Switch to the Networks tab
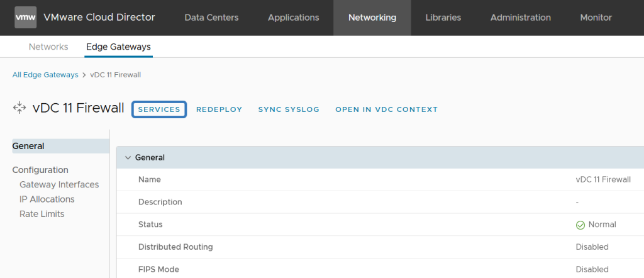This screenshot has width=644, height=278. point(48,47)
